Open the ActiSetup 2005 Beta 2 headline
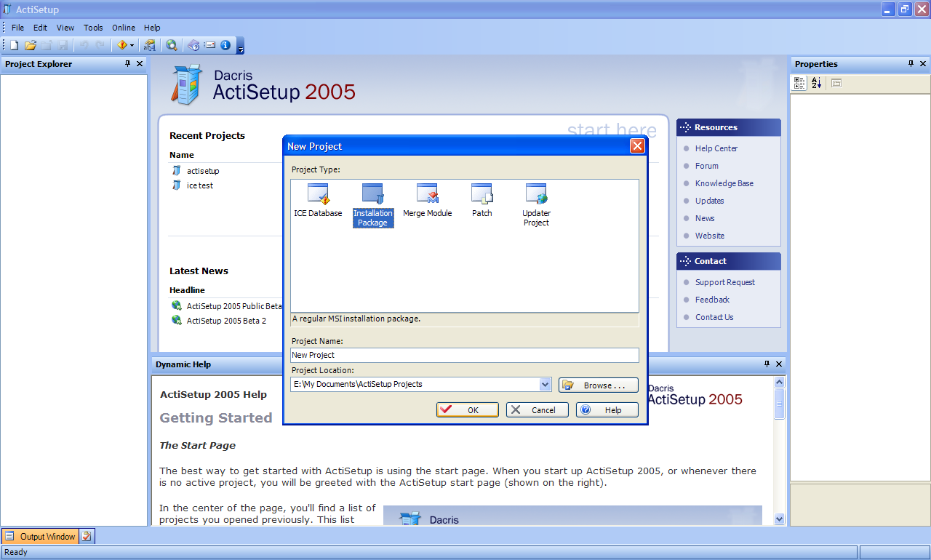The image size is (931, 560). tap(226, 321)
